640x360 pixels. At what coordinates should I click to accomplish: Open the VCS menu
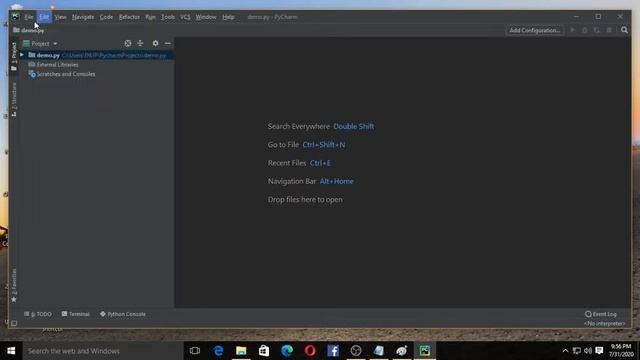pyautogui.click(x=185, y=17)
